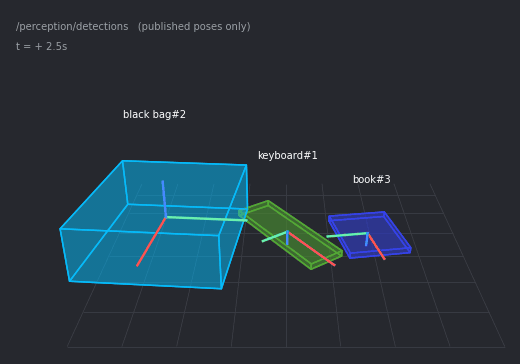Click the black bag pose axes origin
The image size is (520, 364).
[x=166, y=217]
